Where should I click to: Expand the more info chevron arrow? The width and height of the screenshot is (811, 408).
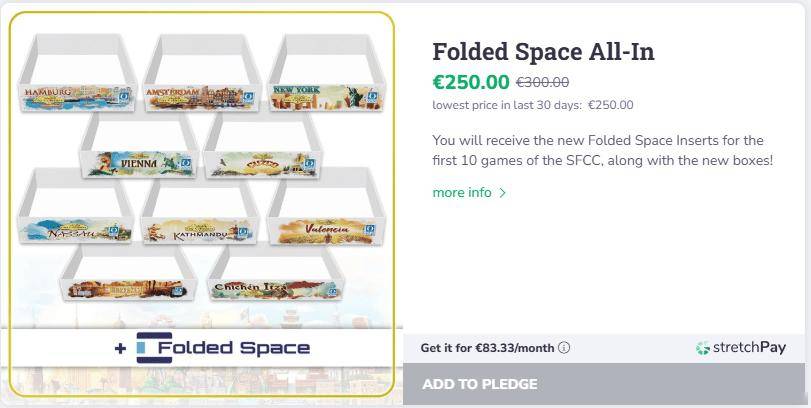coord(502,193)
